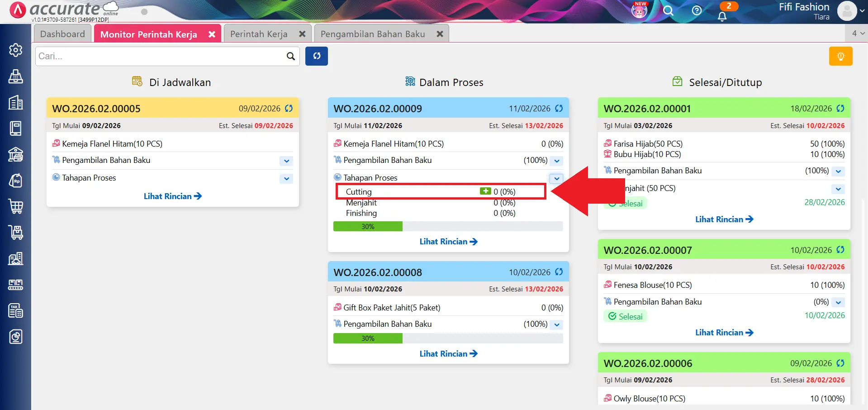The image size is (868, 410).
Task: Click the settings gear icon in sidebar
Action: pos(16,50)
